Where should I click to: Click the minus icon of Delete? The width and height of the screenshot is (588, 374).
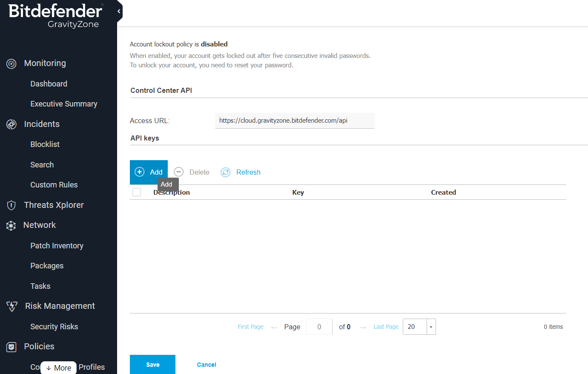pyautogui.click(x=179, y=172)
